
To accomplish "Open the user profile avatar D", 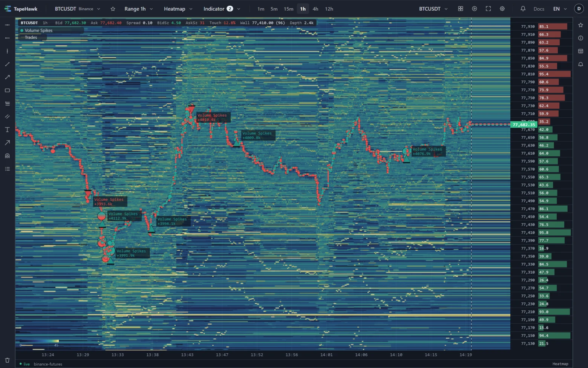I will click(x=579, y=9).
